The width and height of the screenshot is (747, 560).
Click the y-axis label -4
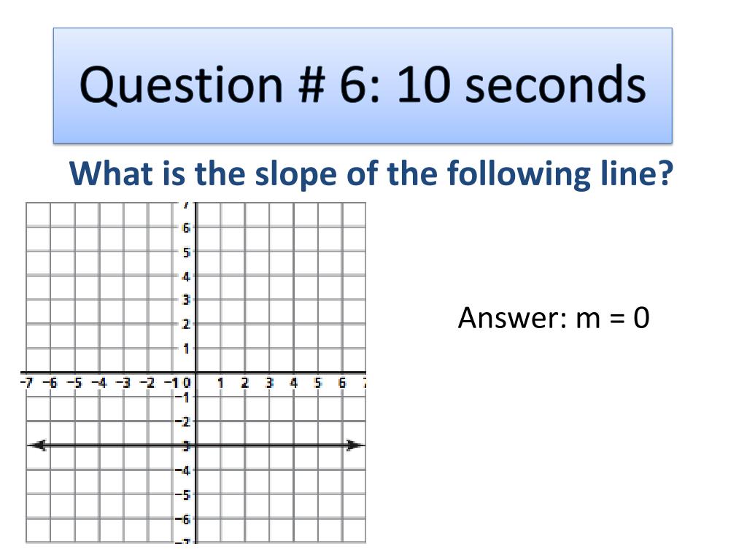(x=182, y=470)
